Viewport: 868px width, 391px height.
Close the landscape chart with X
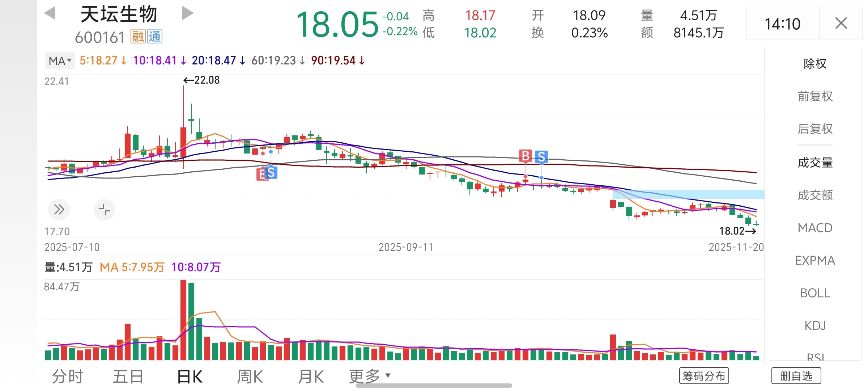[841, 24]
